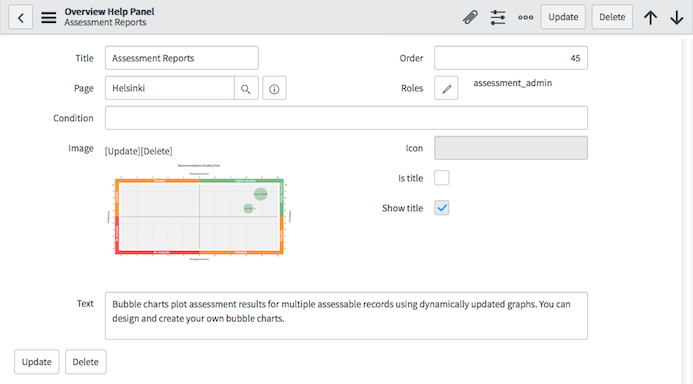Click the assessment_admin role text

513,83
